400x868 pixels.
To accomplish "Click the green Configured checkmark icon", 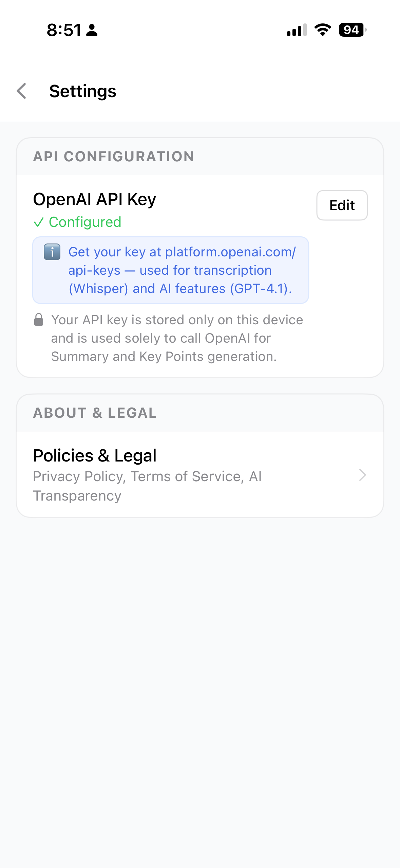I will (x=39, y=222).
